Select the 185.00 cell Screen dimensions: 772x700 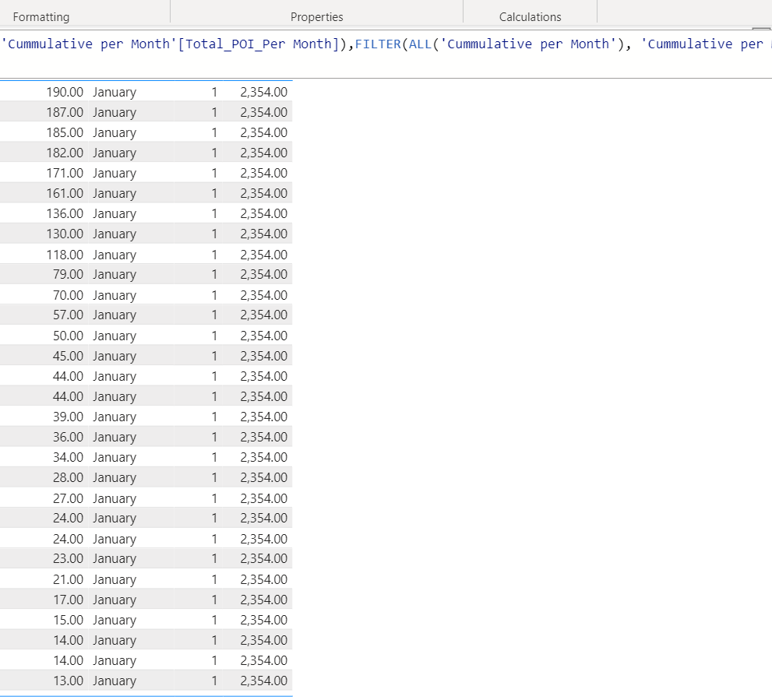tap(65, 132)
